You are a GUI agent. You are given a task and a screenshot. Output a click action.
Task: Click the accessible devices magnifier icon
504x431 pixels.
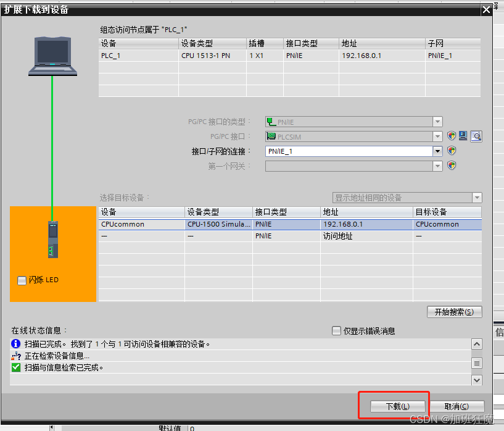coord(476,136)
